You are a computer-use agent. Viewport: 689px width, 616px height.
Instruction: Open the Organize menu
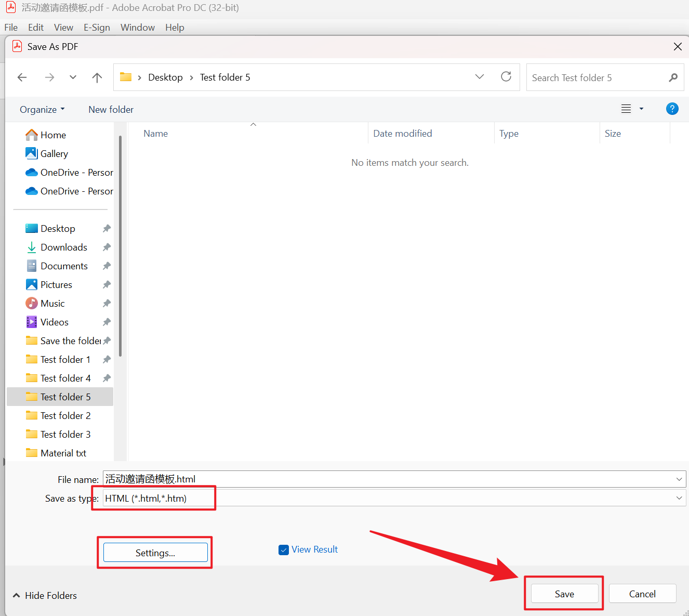[x=42, y=110]
